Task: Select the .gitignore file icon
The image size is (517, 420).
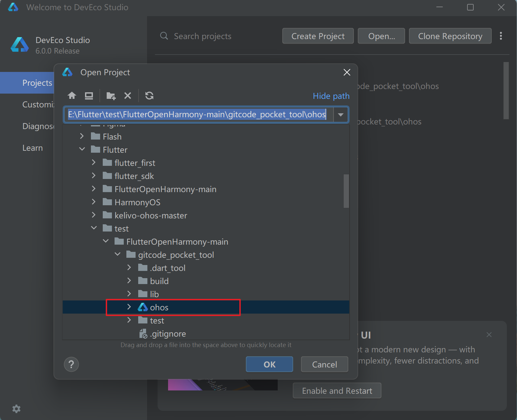Action: (143, 334)
